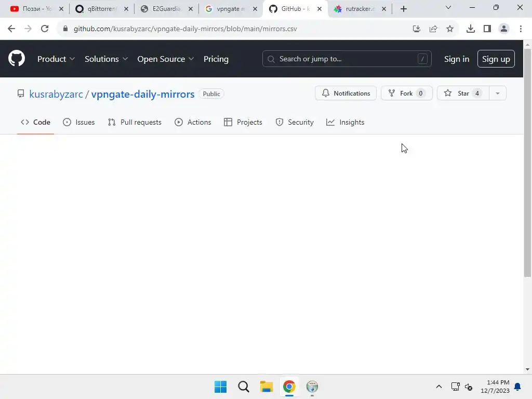Open File Explorer from the taskbar
Image resolution: width=532 pixels, height=399 pixels.
267,387
